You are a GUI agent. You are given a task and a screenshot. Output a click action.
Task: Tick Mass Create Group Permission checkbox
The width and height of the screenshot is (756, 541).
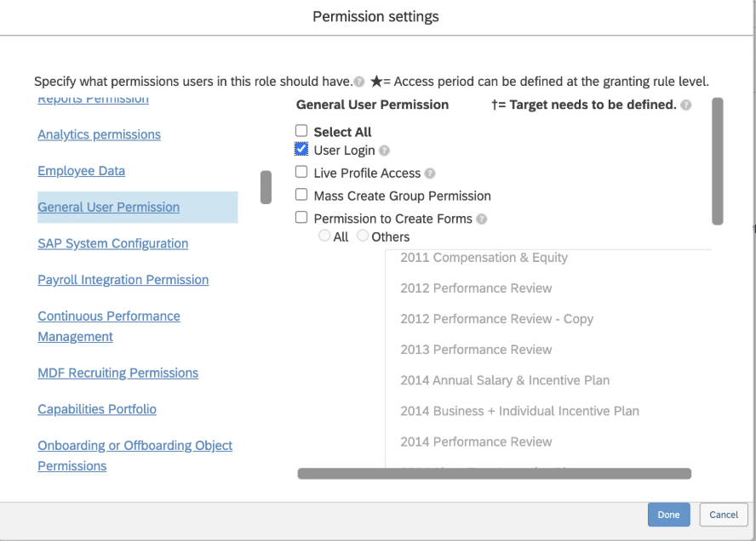coord(301,196)
